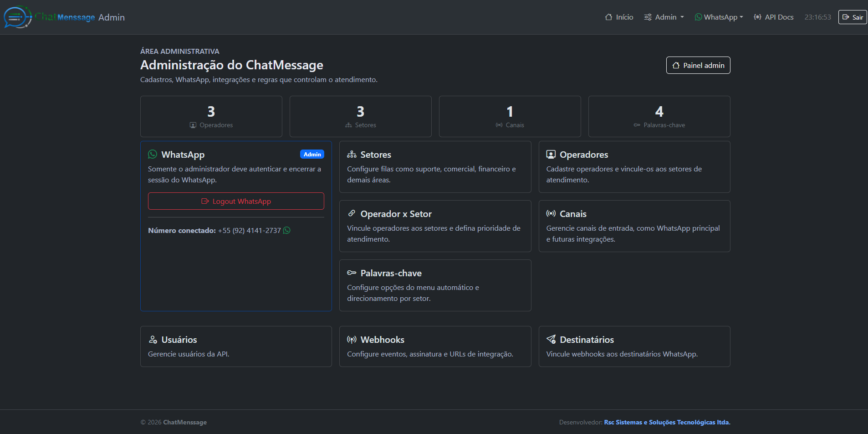
Task: Click the ChatMenssage Admin brand text
Action: pos(80,17)
